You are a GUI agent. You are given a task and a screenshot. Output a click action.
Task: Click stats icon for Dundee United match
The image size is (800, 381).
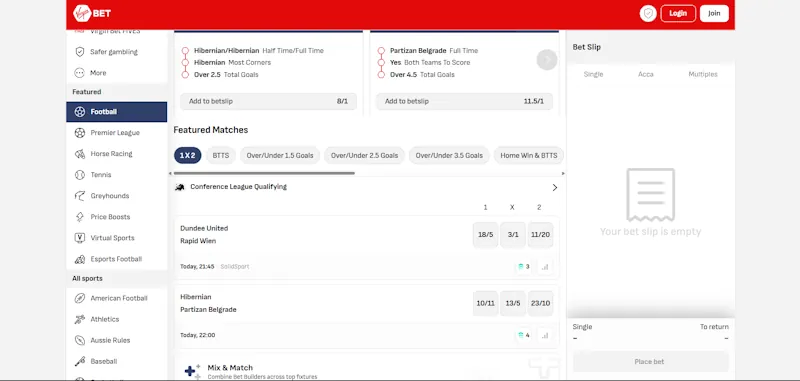click(545, 267)
